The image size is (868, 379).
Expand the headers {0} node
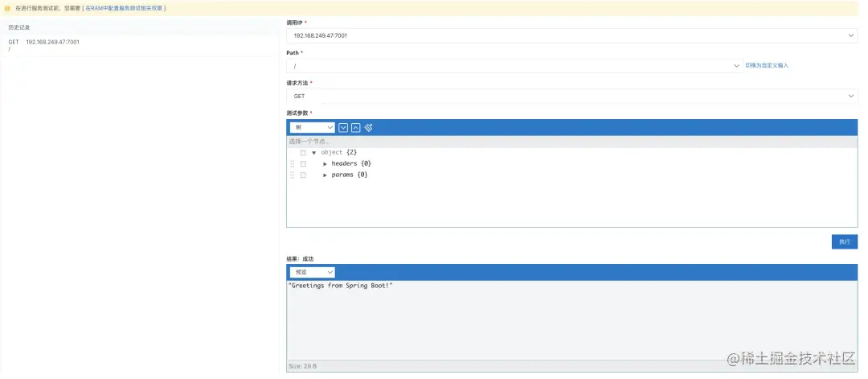(325, 164)
